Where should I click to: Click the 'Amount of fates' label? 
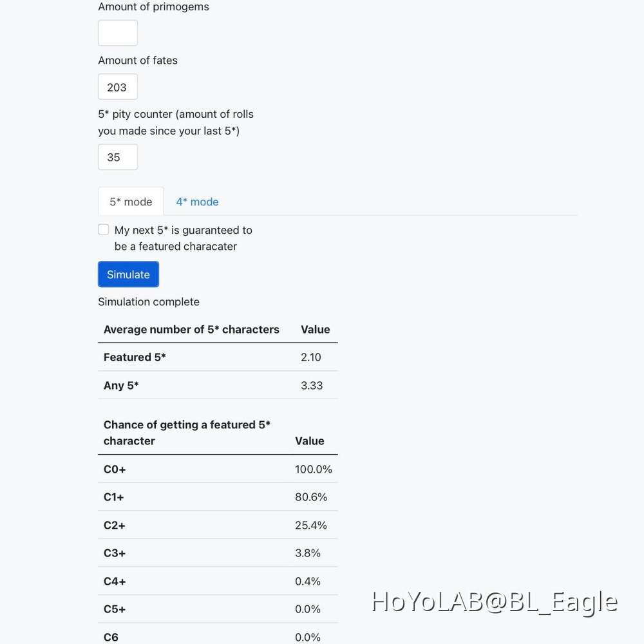point(138,61)
